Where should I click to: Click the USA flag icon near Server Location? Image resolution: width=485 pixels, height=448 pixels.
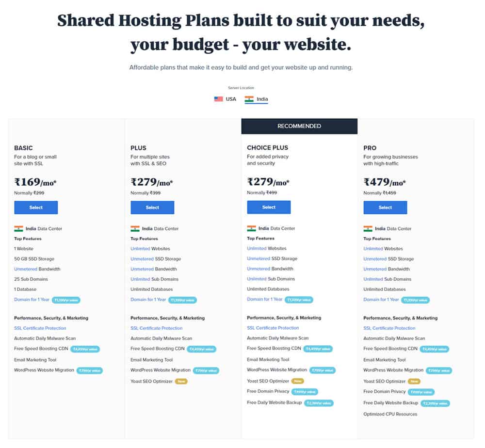(218, 99)
